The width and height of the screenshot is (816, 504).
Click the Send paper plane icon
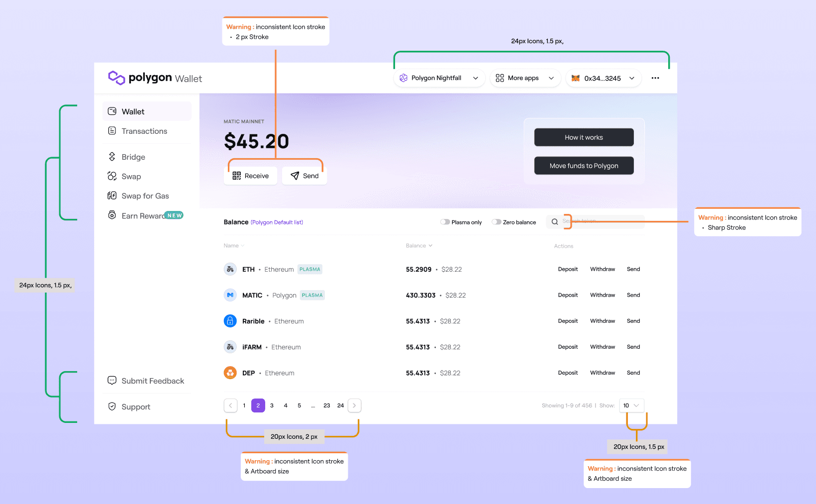[295, 176]
